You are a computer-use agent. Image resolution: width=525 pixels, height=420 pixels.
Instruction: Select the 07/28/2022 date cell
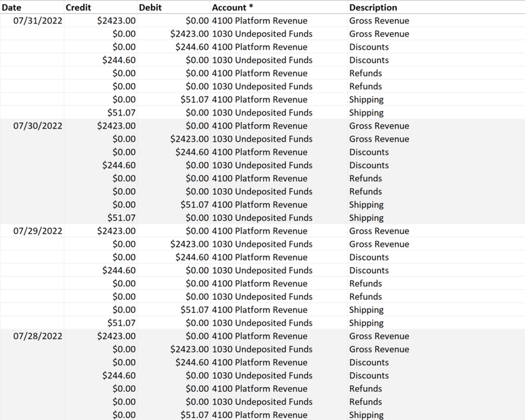pyautogui.click(x=38, y=336)
